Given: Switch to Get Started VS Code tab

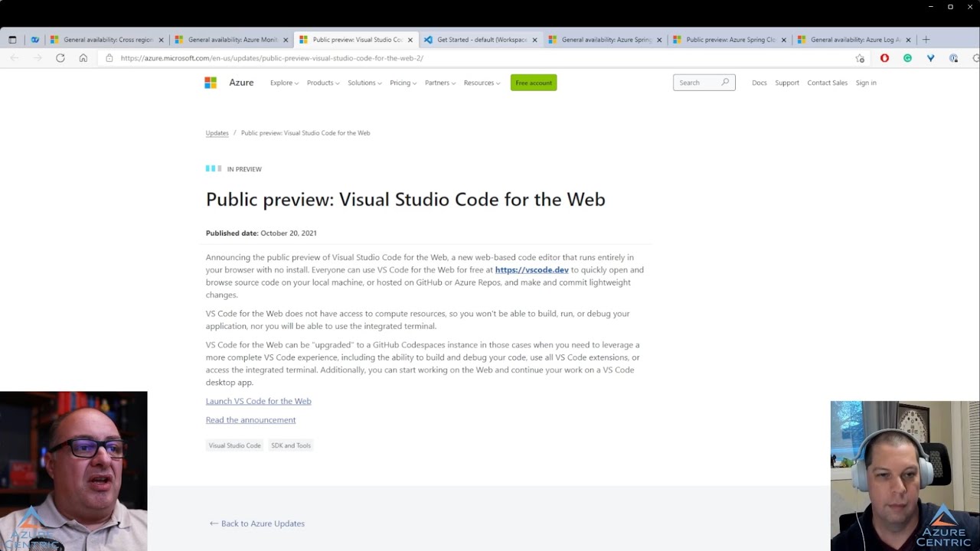Looking at the screenshot, I should click(481, 40).
